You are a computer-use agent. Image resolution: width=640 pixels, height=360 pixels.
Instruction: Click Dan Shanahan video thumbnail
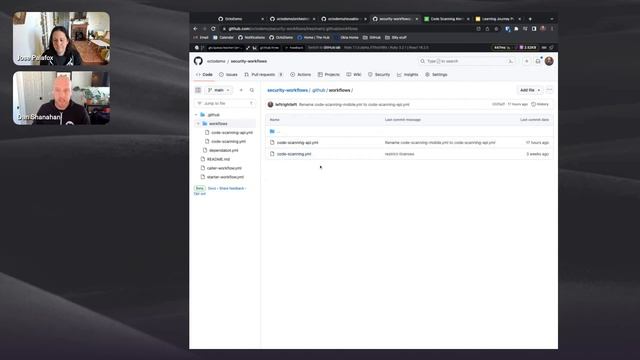click(61, 98)
